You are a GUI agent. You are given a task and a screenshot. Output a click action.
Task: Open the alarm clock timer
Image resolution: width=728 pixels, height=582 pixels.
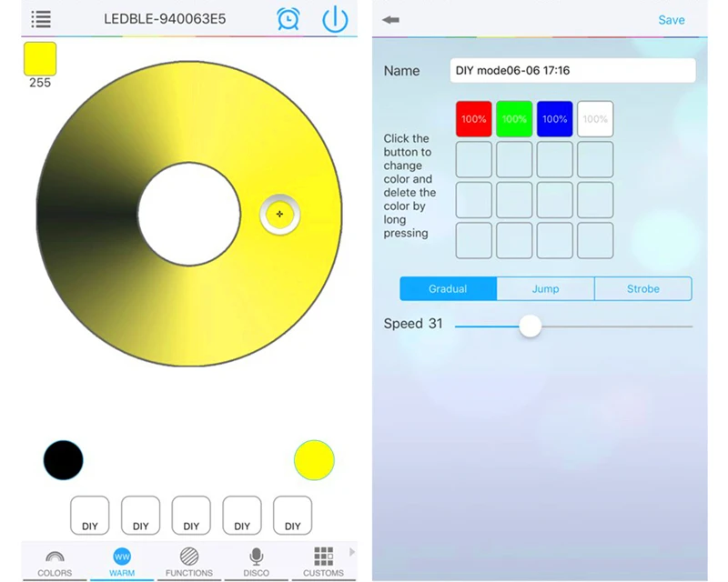pyautogui.click(x=288, y=19)
